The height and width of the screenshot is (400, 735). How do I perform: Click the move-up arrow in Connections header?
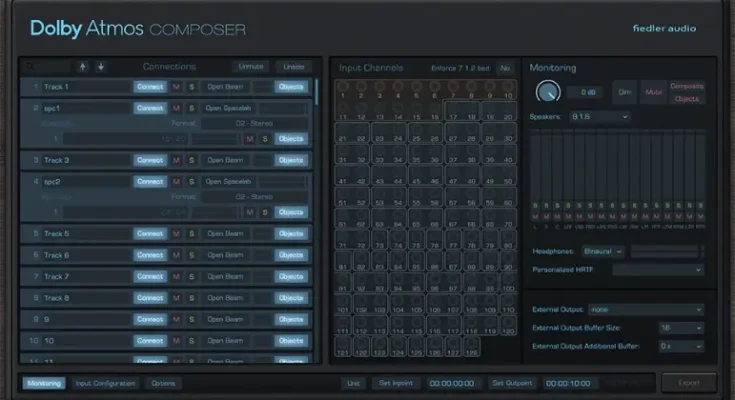(82, 67)
